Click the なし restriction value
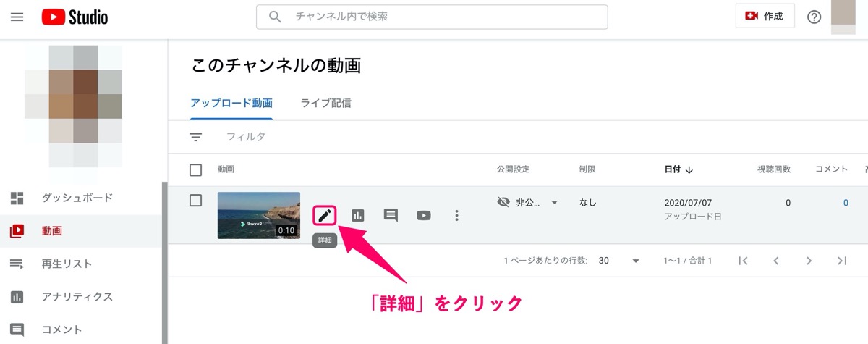 [x=588, y=203]
